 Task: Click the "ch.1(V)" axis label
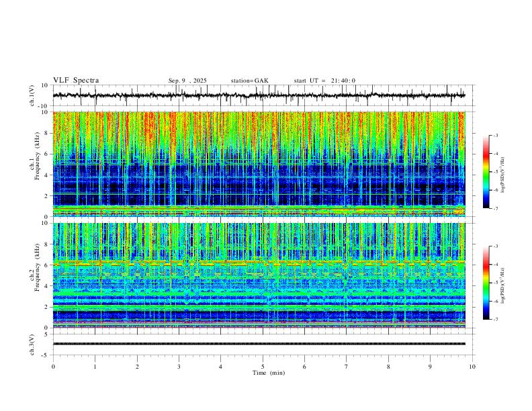tap(32, 95)
